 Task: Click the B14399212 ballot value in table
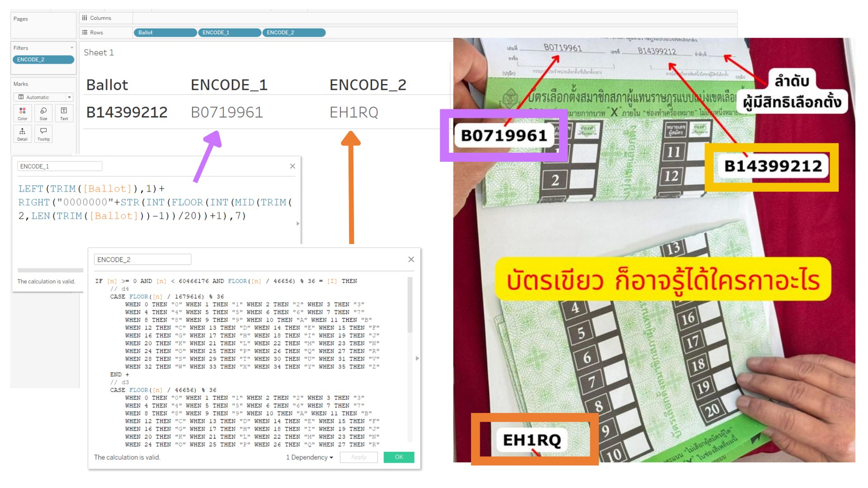click(x=127, y=112)
